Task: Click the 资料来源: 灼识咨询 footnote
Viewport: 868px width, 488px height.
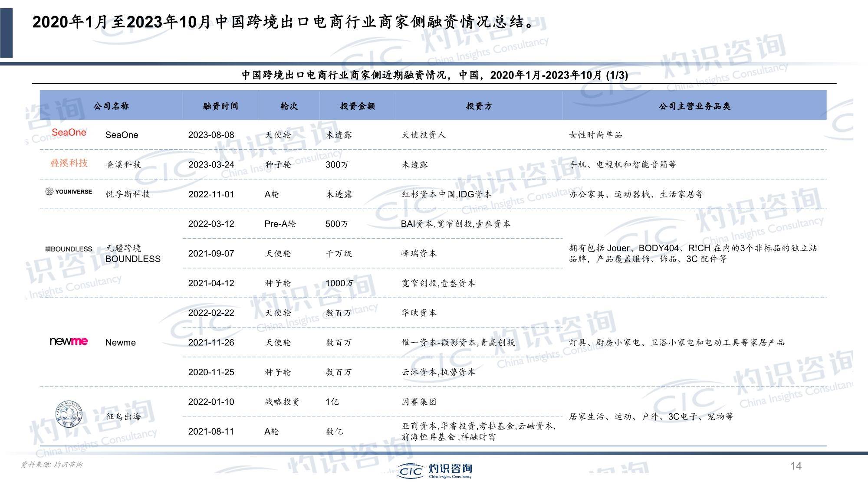Action: pyautogui.click(x=52, y=464)
